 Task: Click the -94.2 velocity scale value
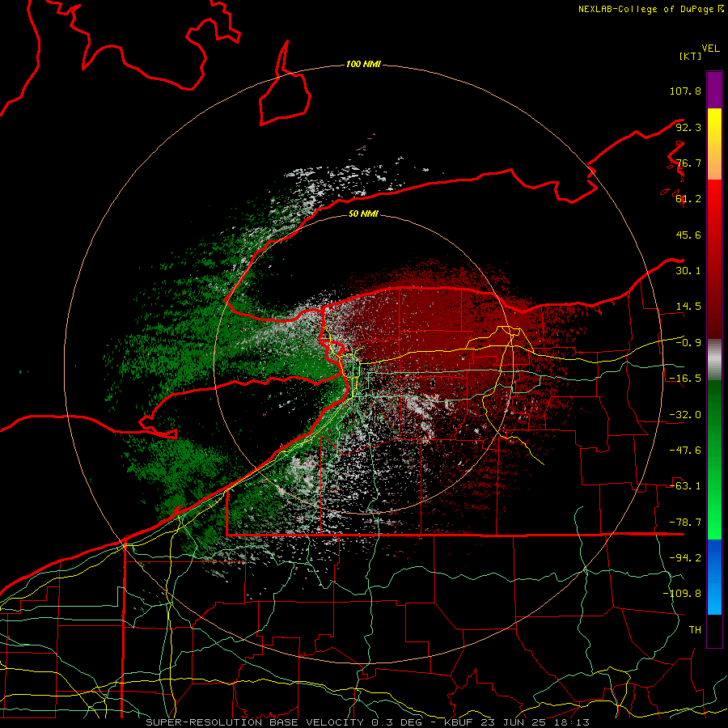(685, 558)
